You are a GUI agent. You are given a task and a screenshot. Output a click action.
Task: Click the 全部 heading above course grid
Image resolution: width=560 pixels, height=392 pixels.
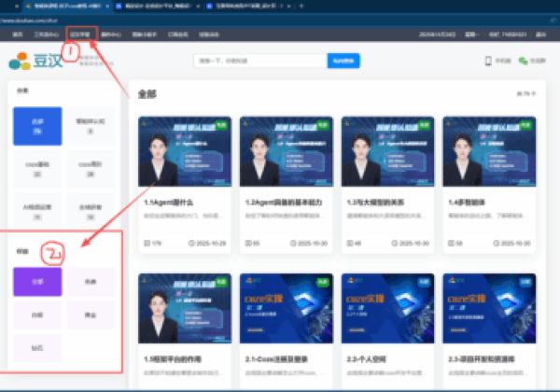[x=147, y=94]
